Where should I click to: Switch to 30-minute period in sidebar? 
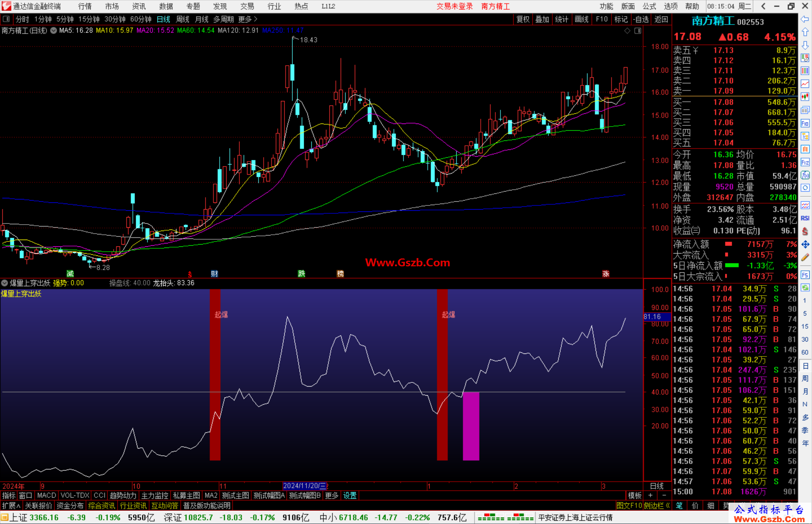point(804,339)
